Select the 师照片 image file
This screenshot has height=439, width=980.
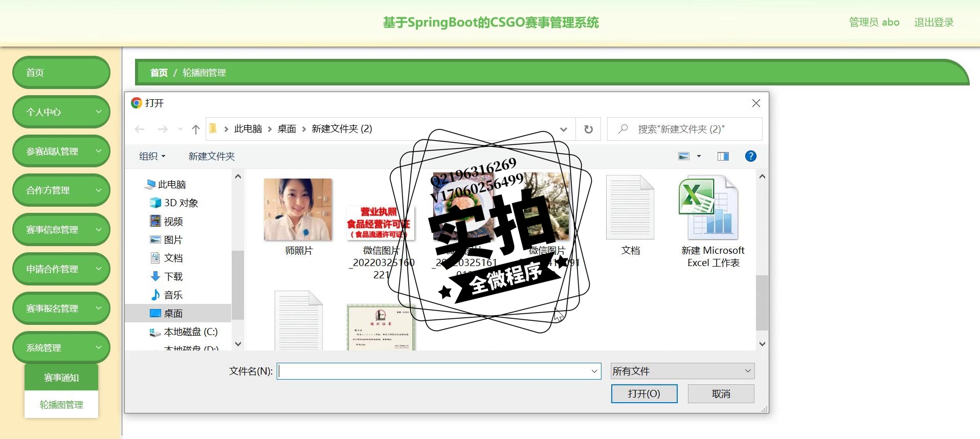298,217
